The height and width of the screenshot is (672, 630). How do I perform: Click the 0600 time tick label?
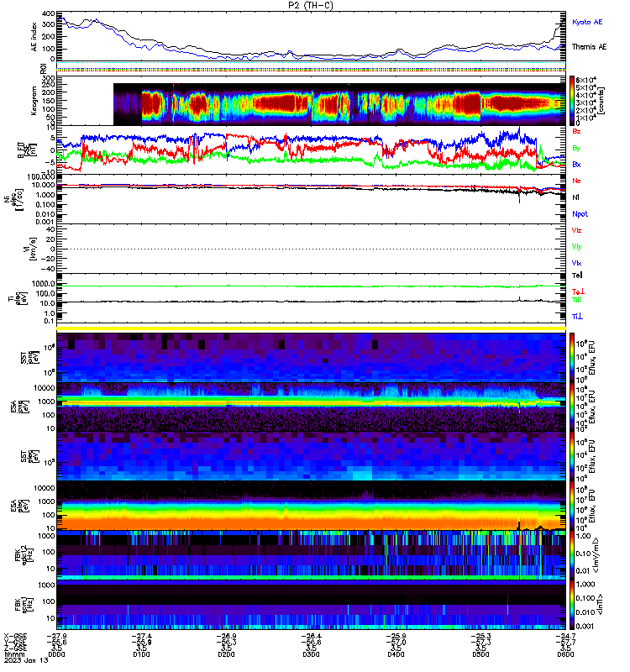pyautogui.click(x=565, y=654)
